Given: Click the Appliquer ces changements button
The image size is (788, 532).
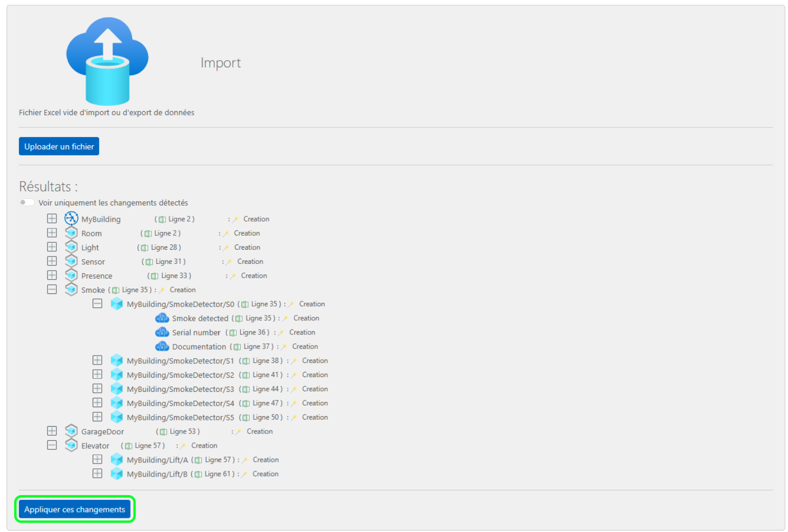Looking at the screenshot, I should point(74,509).
